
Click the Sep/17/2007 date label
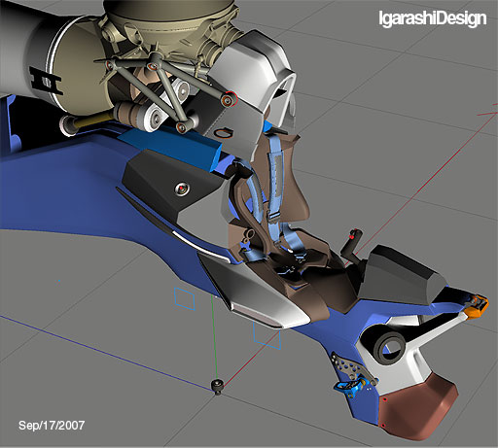(52, 426)
